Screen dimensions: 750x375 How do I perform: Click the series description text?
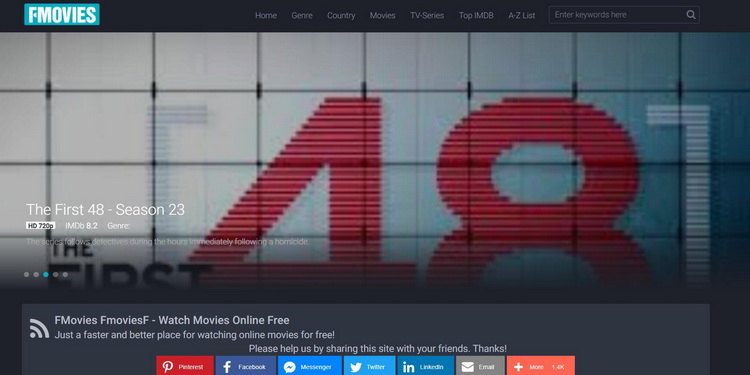pos(167,242)
